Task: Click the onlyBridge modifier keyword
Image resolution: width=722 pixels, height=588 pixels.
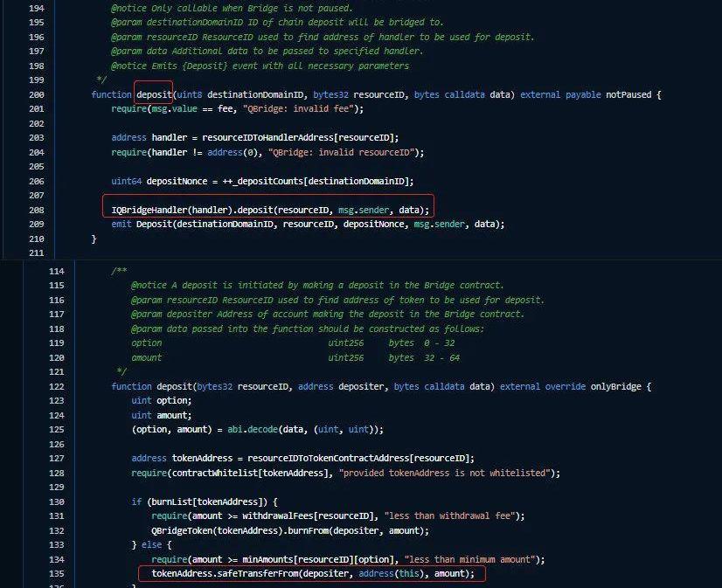Action: (x=623, y=386)
